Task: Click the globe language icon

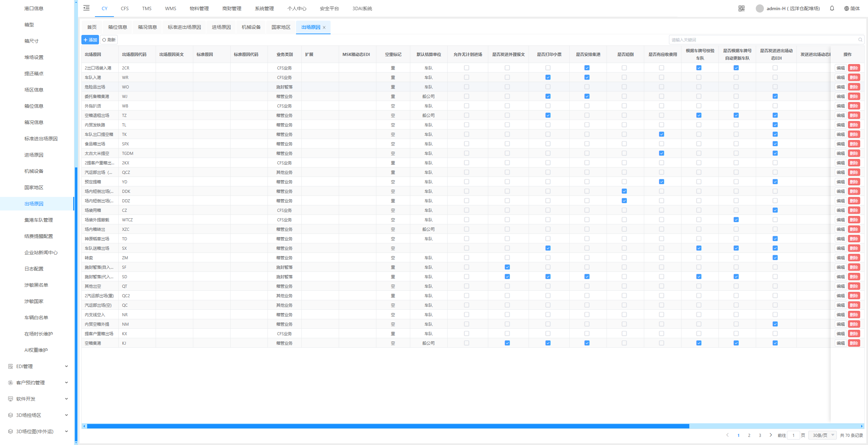Action: coord(846,8)
